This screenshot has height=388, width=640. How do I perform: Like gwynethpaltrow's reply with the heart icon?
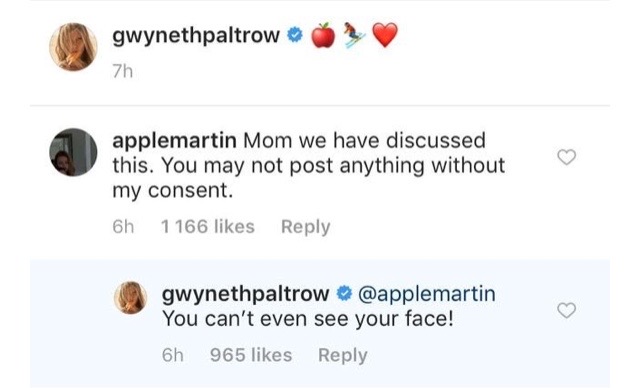(x=567, y=310)
